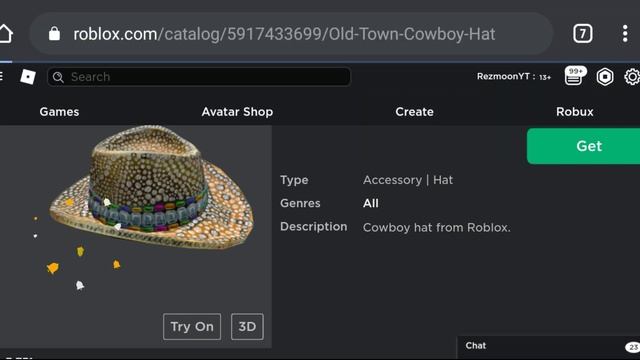Click the Roblox Search input field
The image size is (640, 360).
pyautogui.click(x=199, y=77)
